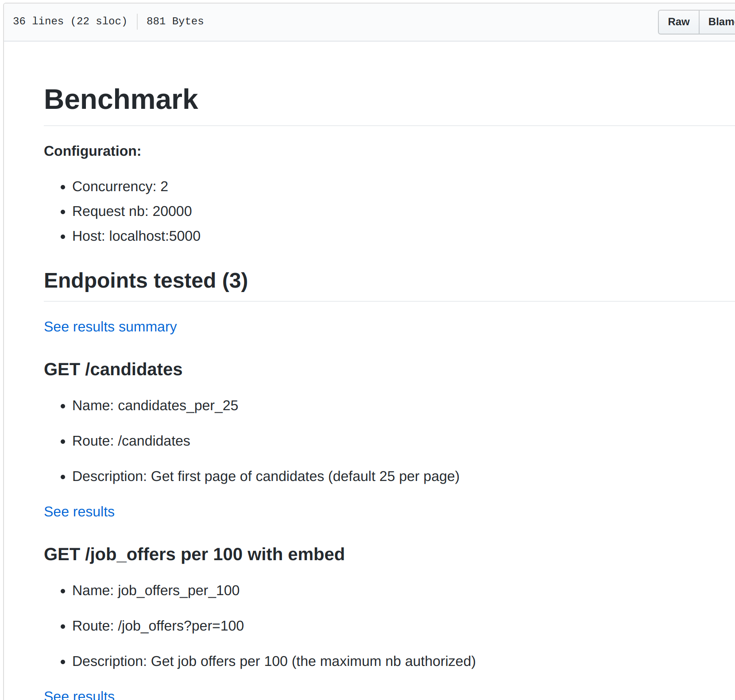This screenshot has height=700, width=735.
Task: Click the Concurrency: 2 list item
Action: pos(120,187)
